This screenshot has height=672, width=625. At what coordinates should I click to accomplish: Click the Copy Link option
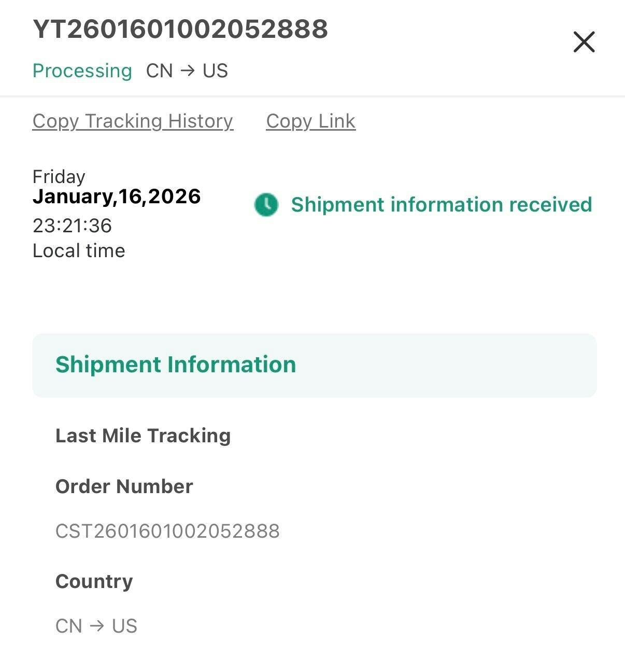(x=310, y=121)
